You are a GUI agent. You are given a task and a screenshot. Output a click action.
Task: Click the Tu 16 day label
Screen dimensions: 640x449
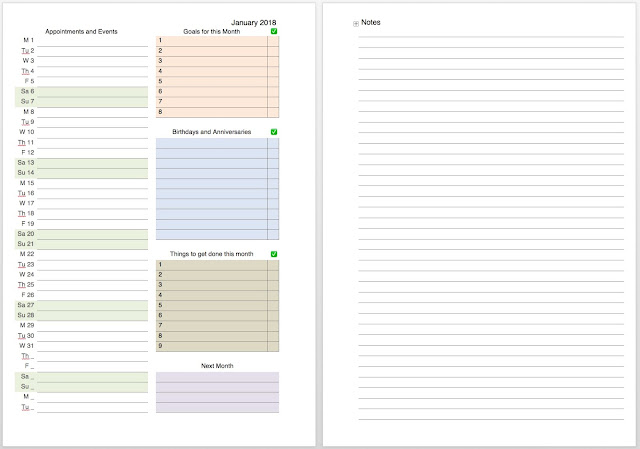(x=26, y=193)
